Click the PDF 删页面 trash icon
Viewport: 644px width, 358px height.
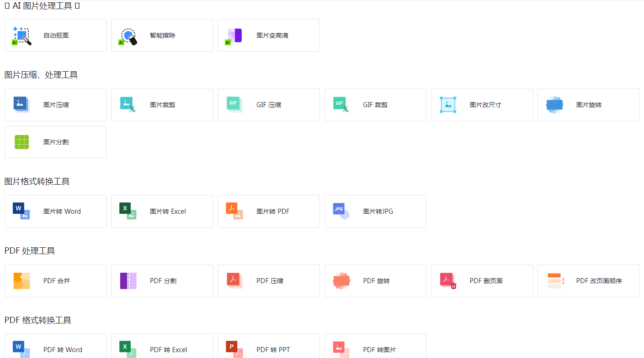coord(448,281)
